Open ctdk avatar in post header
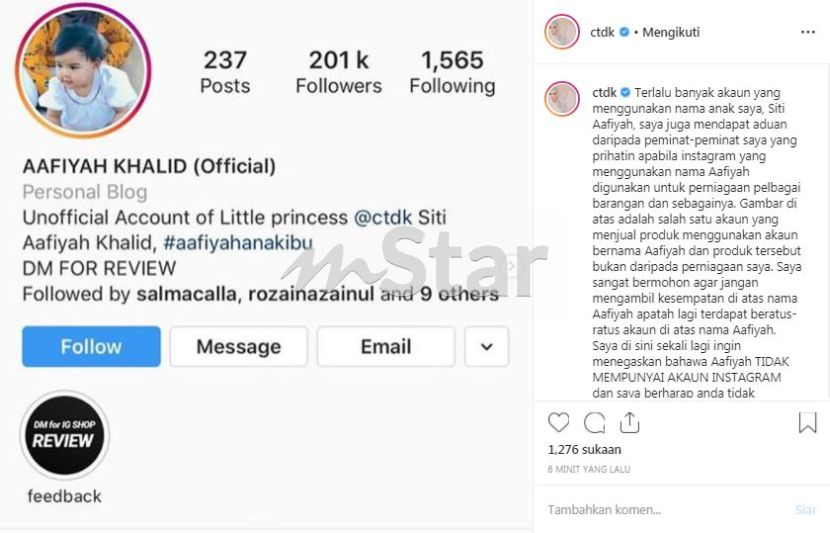The height and width of the screenshot is (533, 830). [x=562, y=32]
